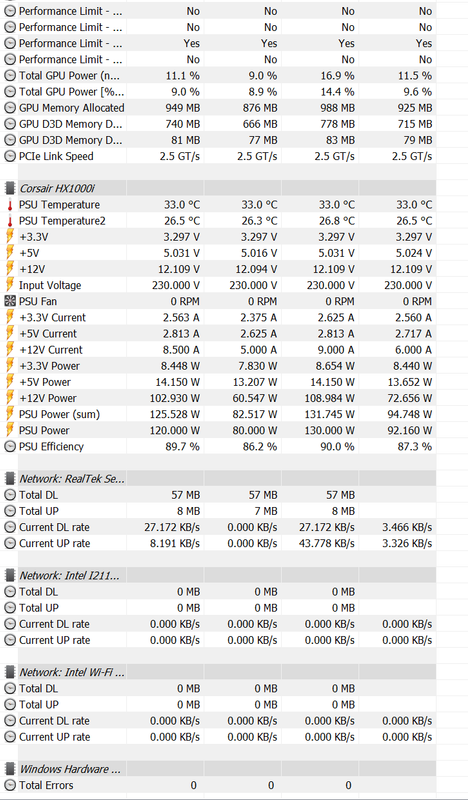Click the 12.094 V +12V value
Viewport: 468px width, 800px height.
click(x=254, y=269)
